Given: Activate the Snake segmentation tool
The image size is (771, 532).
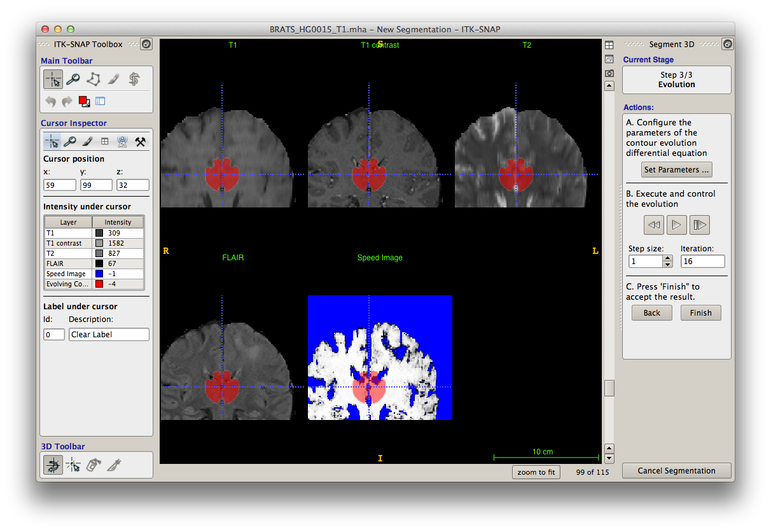Looking at the screenshot, I should tap(134, 79).
